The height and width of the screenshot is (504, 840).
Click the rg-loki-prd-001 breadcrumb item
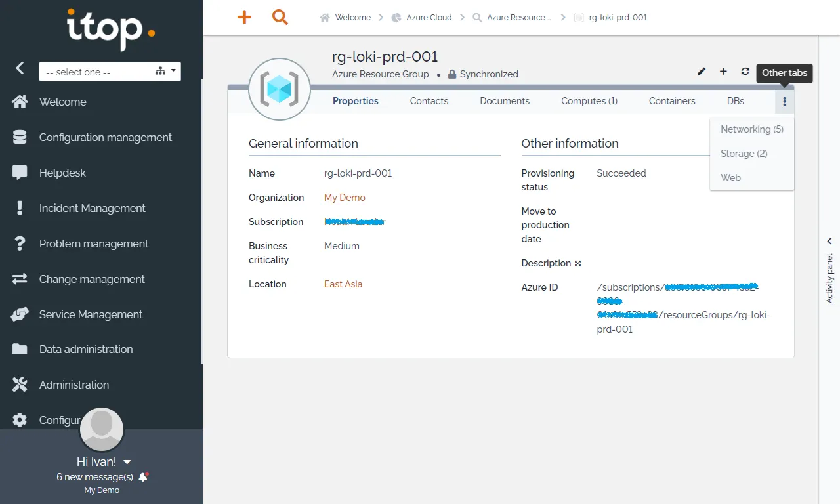coord(618,18)
